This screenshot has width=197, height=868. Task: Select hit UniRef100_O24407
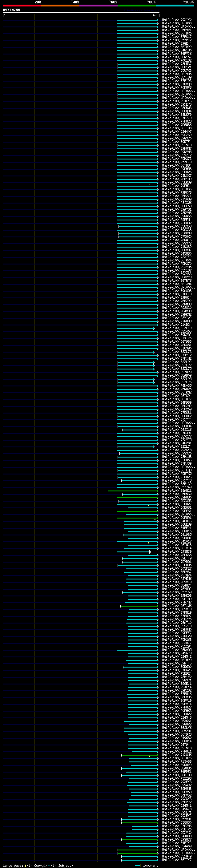point(177,132)
